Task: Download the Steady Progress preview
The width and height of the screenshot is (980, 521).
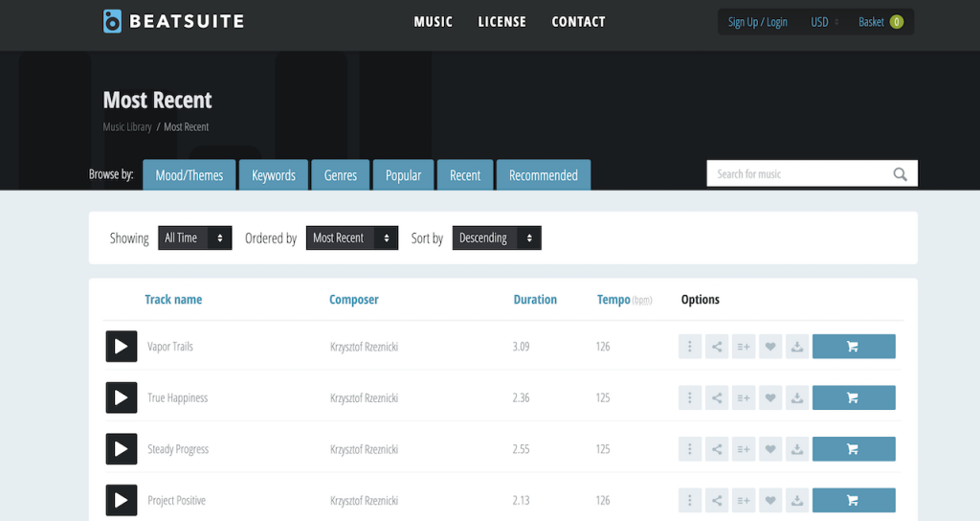Action: [x=797, y=449]
